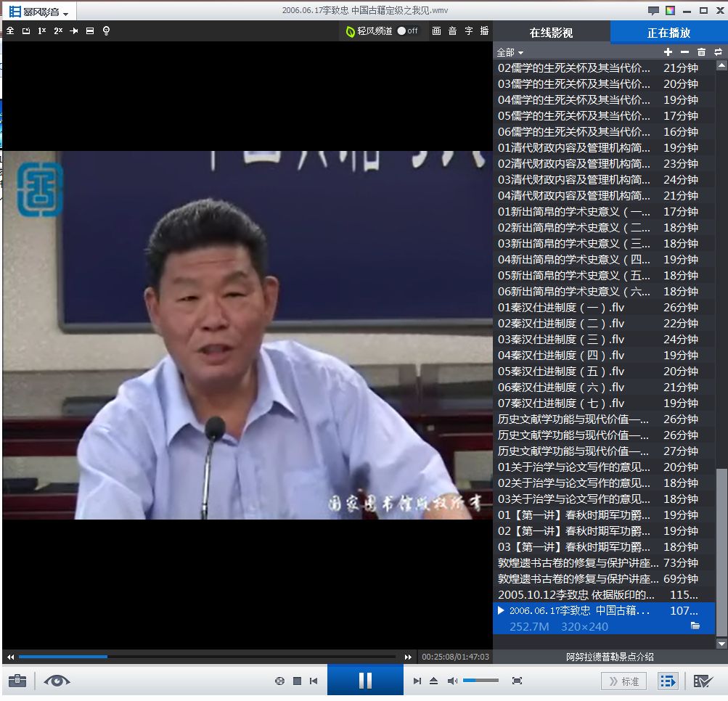Expand the 标准 quality selector
Image resolution: width=728 pixels, height=701 pixels.
click(x=624, y=681)
